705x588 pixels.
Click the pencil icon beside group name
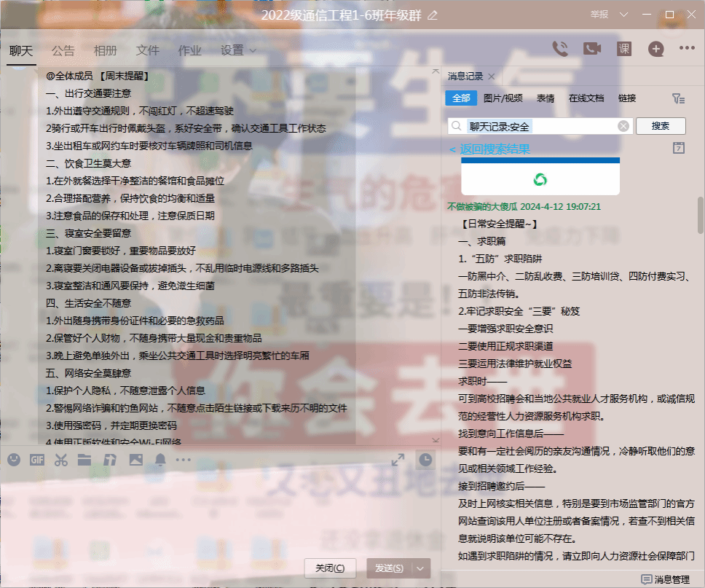433,15
